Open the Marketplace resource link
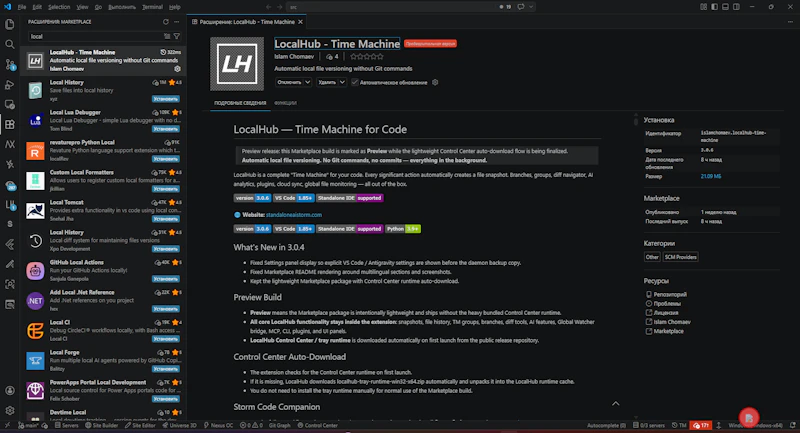 (x=668, y=331)
